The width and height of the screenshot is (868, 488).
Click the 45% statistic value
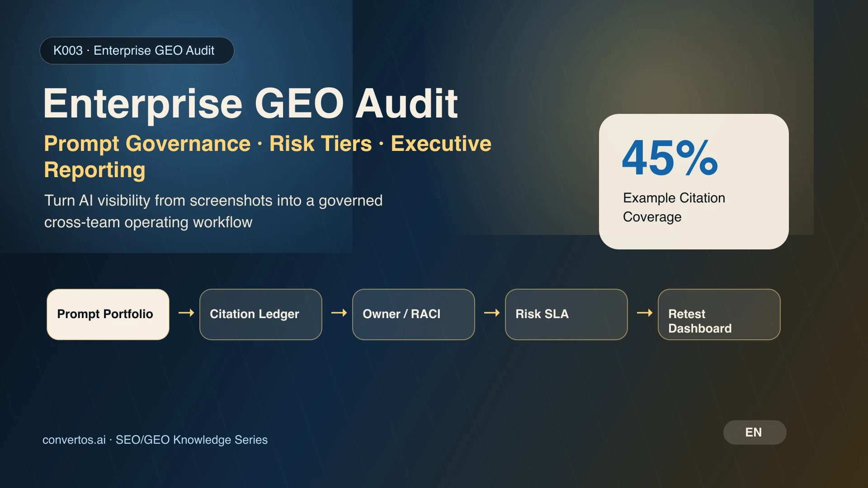tap(670, 158)
